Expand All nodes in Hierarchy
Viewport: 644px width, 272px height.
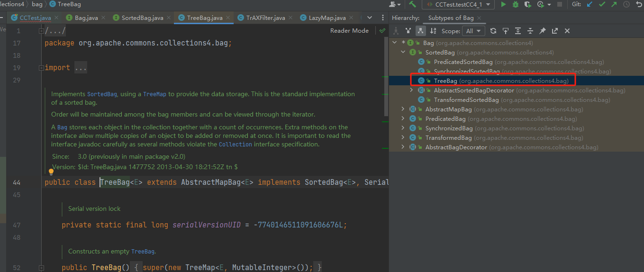(518, 31)
